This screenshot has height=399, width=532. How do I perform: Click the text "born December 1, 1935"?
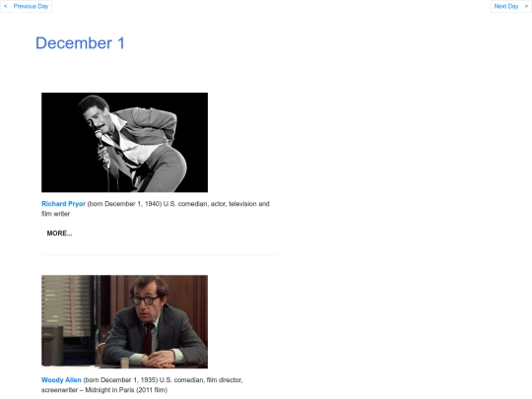120,379
